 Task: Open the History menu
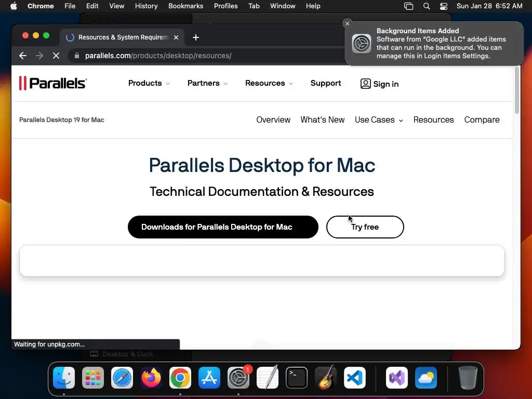[146, 6]
